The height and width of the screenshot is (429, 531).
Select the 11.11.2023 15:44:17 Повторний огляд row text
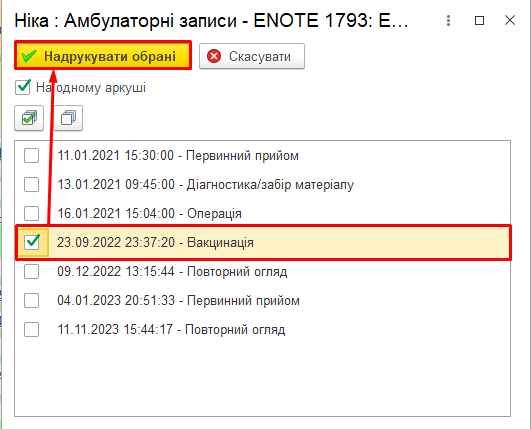[171, 329]
